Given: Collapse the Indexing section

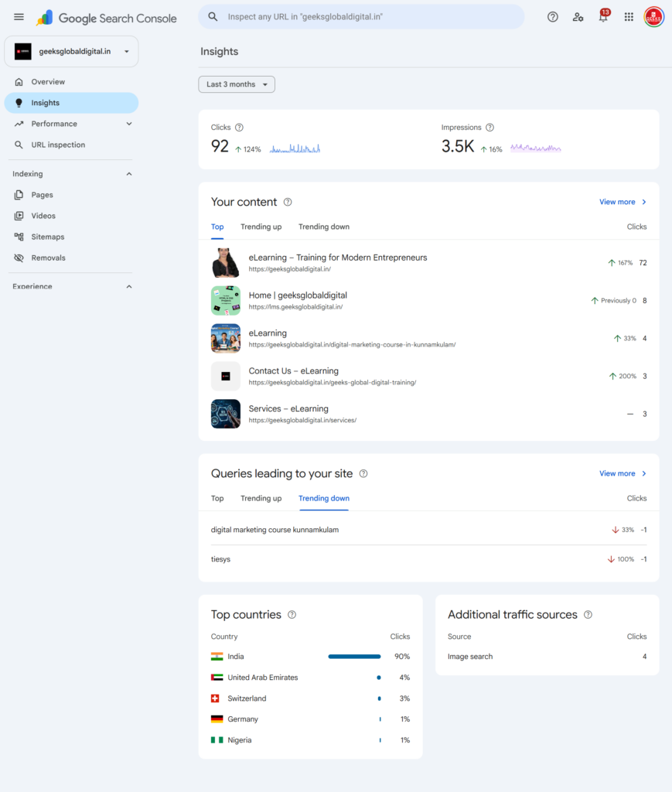Looking at the screenshot, I should click(x=129, y=174).
